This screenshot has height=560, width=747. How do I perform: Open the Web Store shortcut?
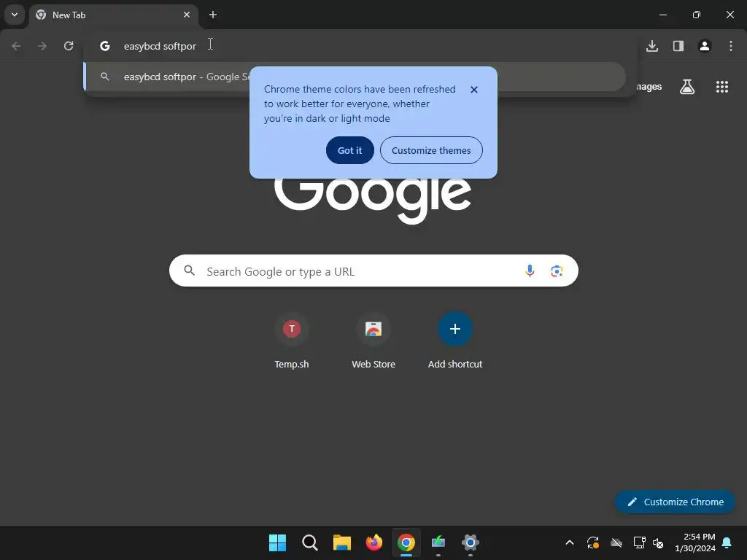[x=373, y=341]
